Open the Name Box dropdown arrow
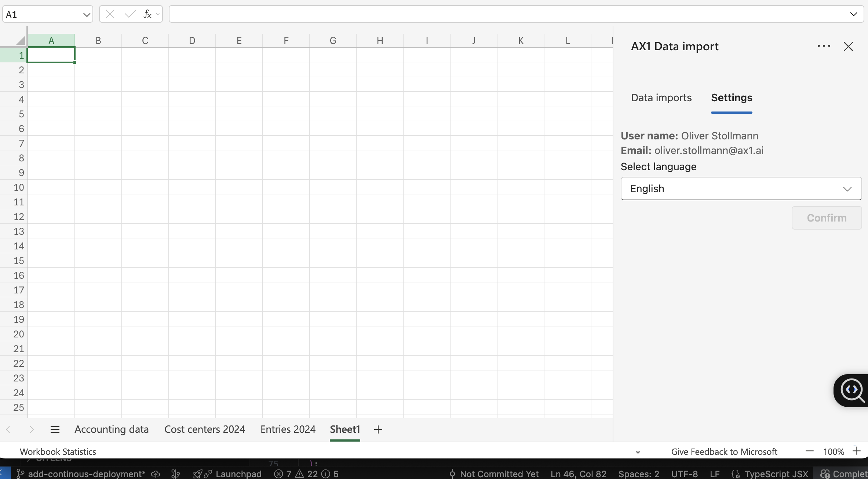 87,15
